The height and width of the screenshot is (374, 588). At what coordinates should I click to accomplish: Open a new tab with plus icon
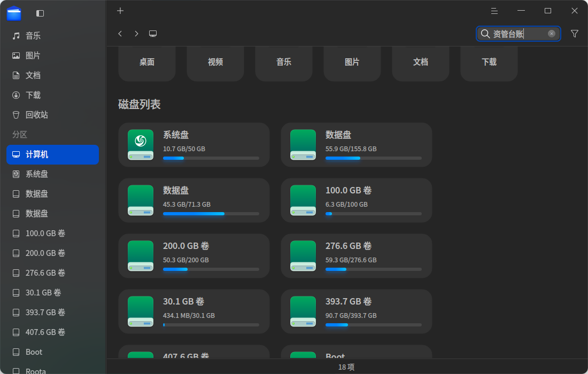click(x=120, y=11)
